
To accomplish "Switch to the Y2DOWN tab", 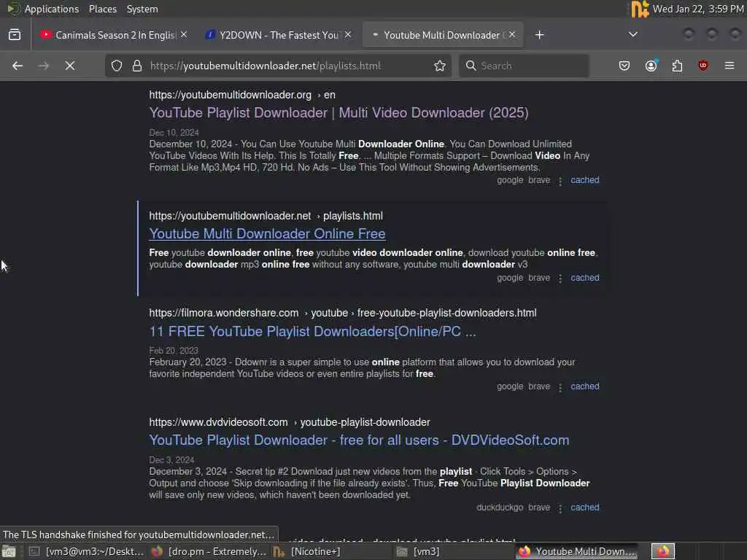I will [279, 35].
